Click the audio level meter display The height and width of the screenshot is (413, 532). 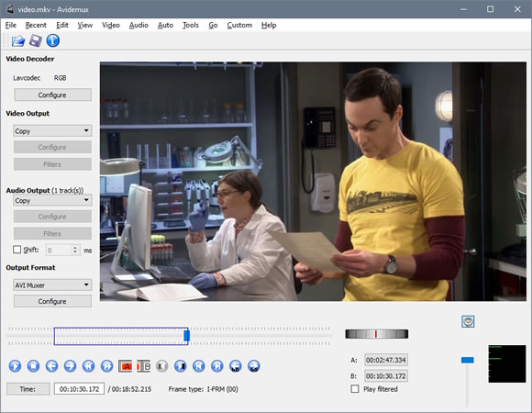coord(507,363)
